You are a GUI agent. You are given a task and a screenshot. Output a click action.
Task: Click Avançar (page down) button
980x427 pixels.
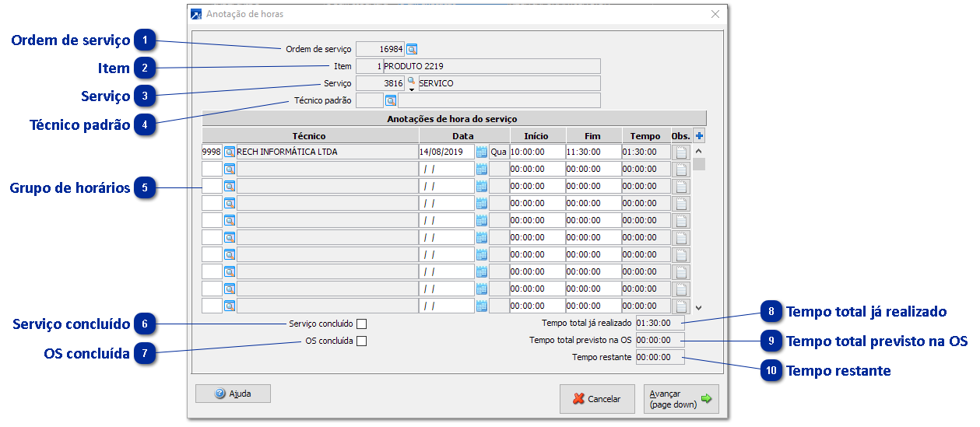click(x=681, y=399)
